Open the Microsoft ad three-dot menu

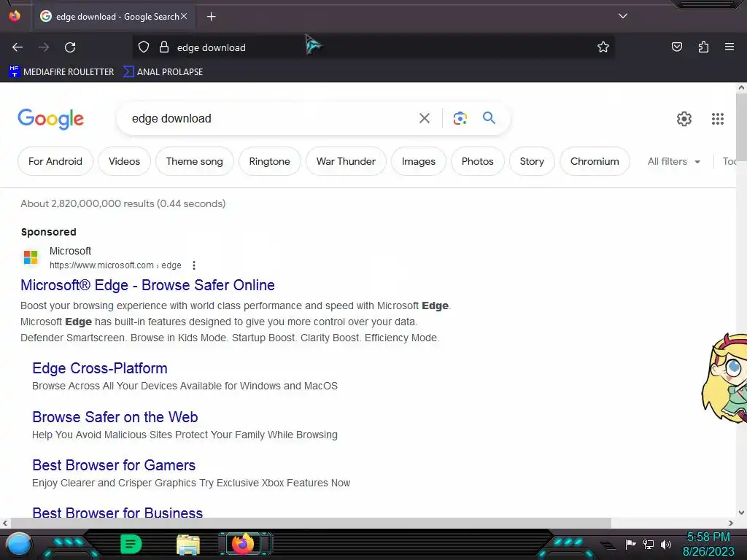pos(194,265)
